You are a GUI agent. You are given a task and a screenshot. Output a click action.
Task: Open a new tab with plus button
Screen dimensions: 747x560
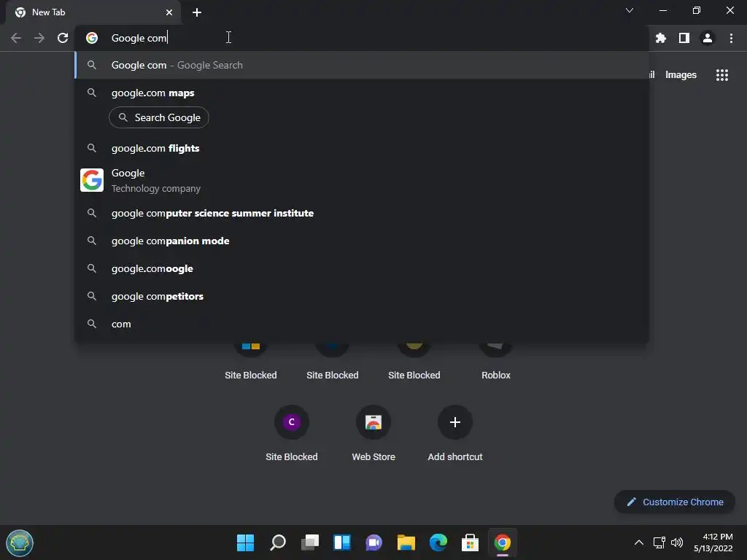(x=197, y=12)
